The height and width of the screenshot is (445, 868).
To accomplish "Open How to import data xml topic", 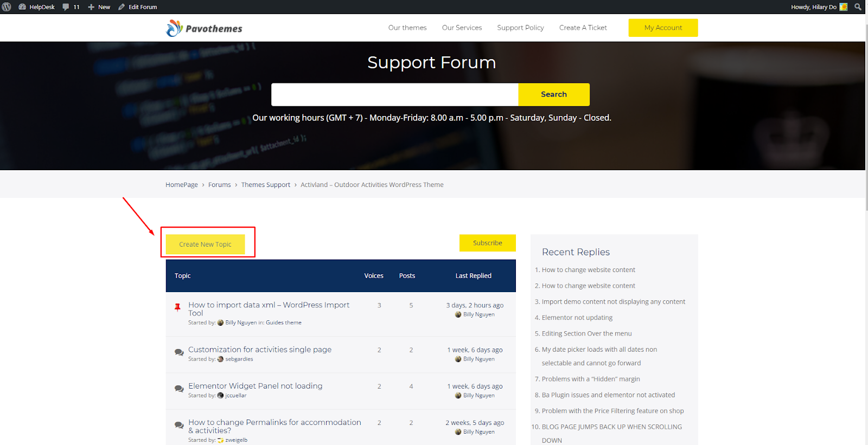I will click(x=269, y=309).
